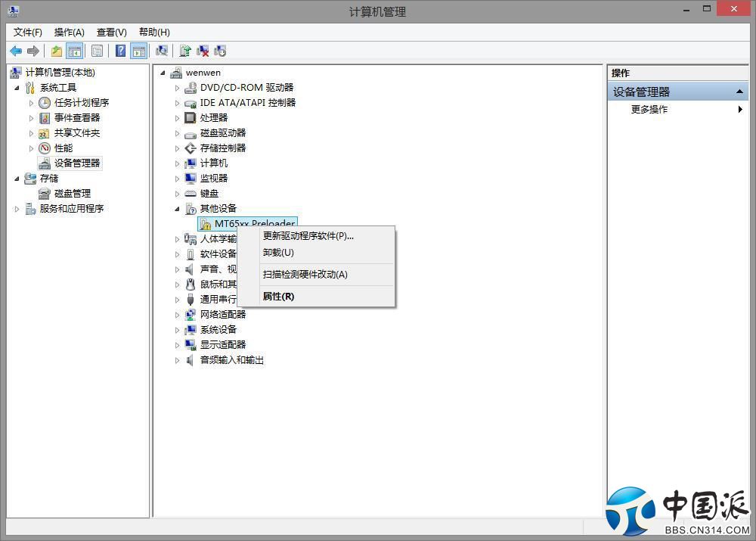This screenshot has height=541, width=756.
Task: Expand the IDE ATA/ATAPI 控制器 node
Action: pos(177,103)
